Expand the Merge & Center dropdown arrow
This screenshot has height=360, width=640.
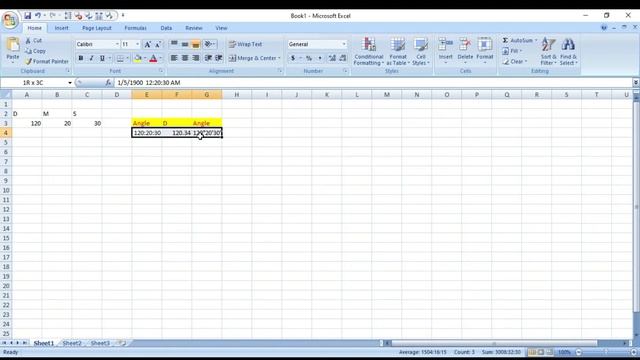tap(280, 58)
